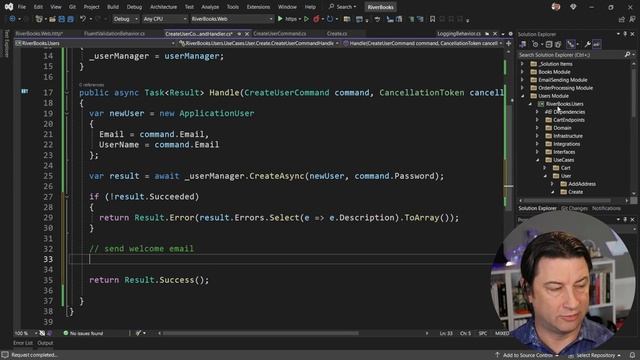Click the Save file toolbar icon

[x=62, y=19]
